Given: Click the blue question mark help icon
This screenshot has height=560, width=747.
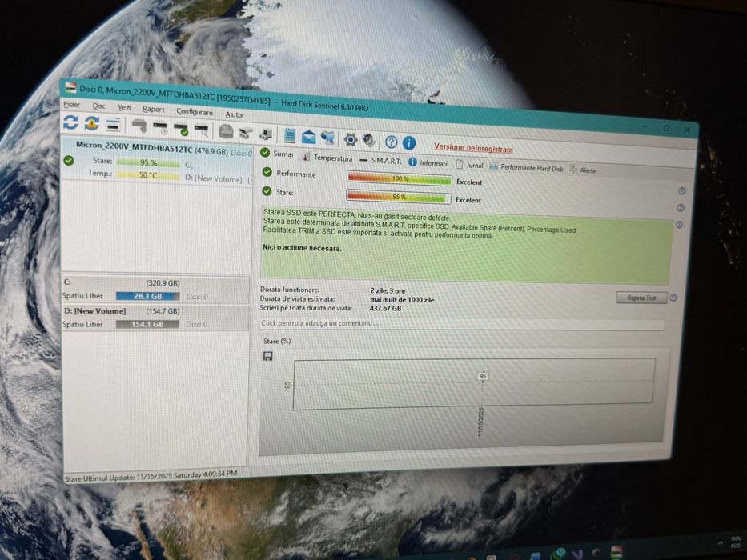Looking at the screenshot, I should (392, 142).
